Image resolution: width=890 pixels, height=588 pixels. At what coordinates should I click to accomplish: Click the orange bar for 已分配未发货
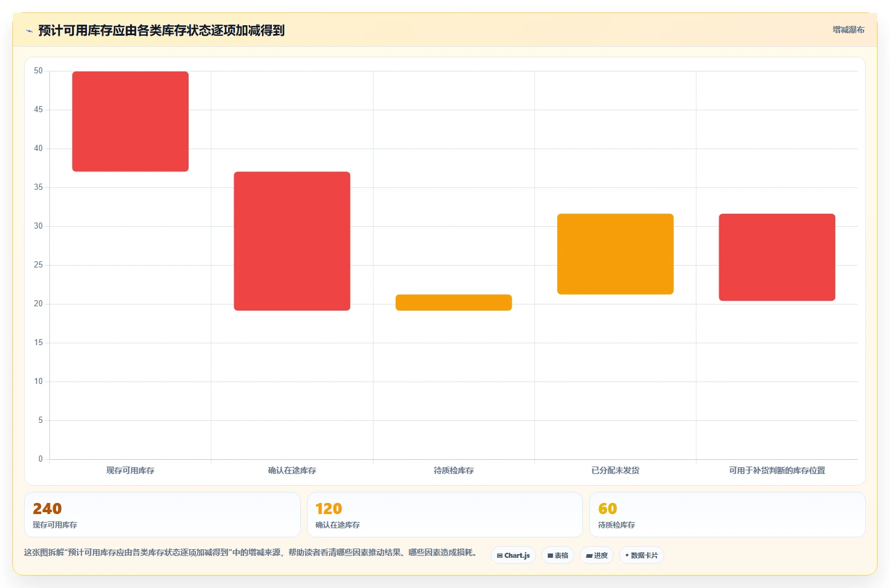coord(615,254)
